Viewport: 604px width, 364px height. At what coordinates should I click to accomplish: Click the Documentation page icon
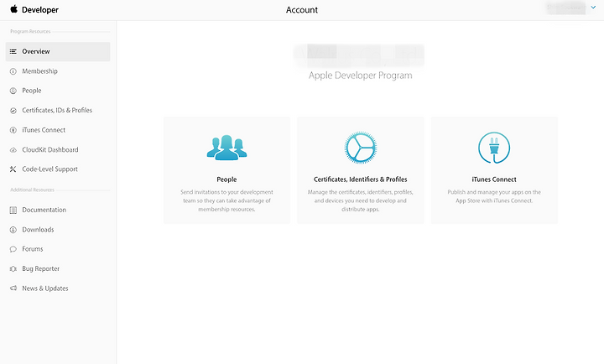13,210
